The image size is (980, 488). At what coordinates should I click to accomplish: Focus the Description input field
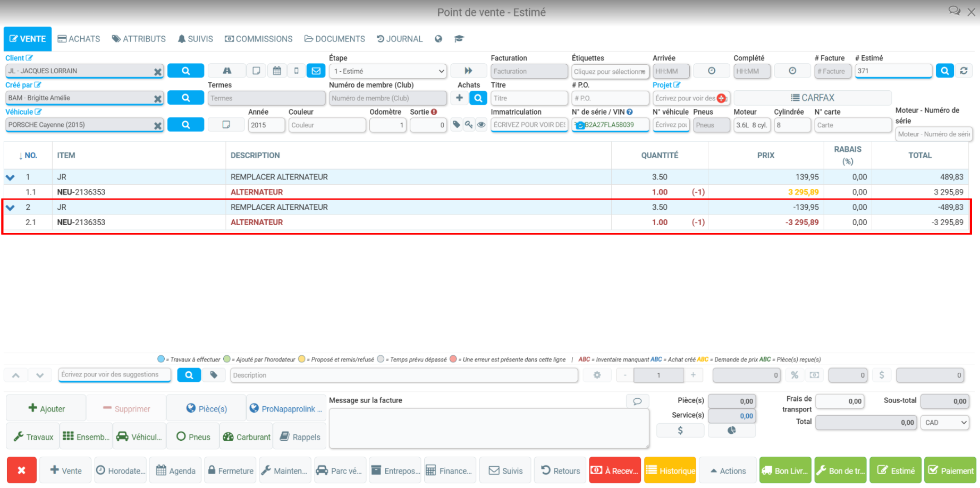click(x=404, y=375)
